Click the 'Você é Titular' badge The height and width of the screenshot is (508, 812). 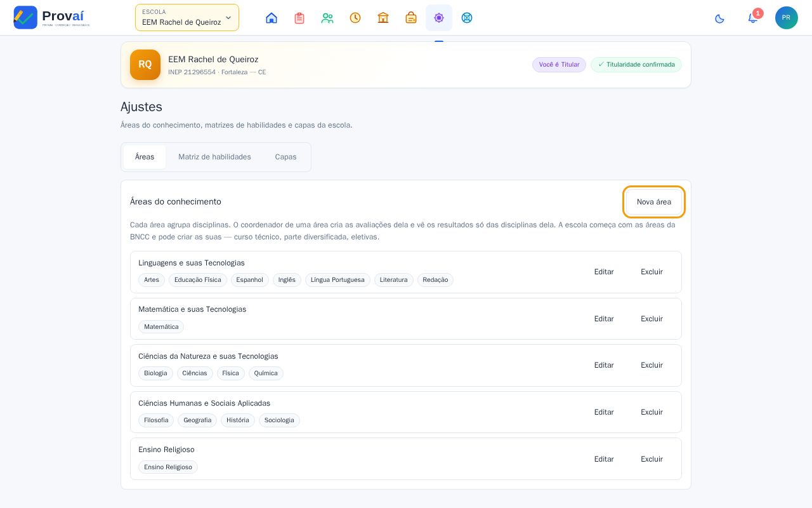click(x=559, y=65)
